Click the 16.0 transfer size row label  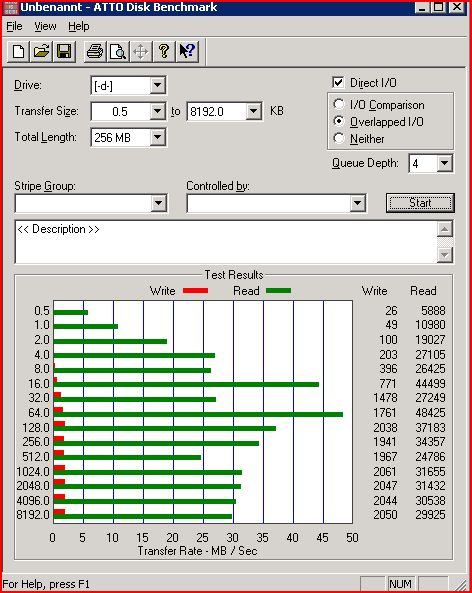(x=39, y=384)
